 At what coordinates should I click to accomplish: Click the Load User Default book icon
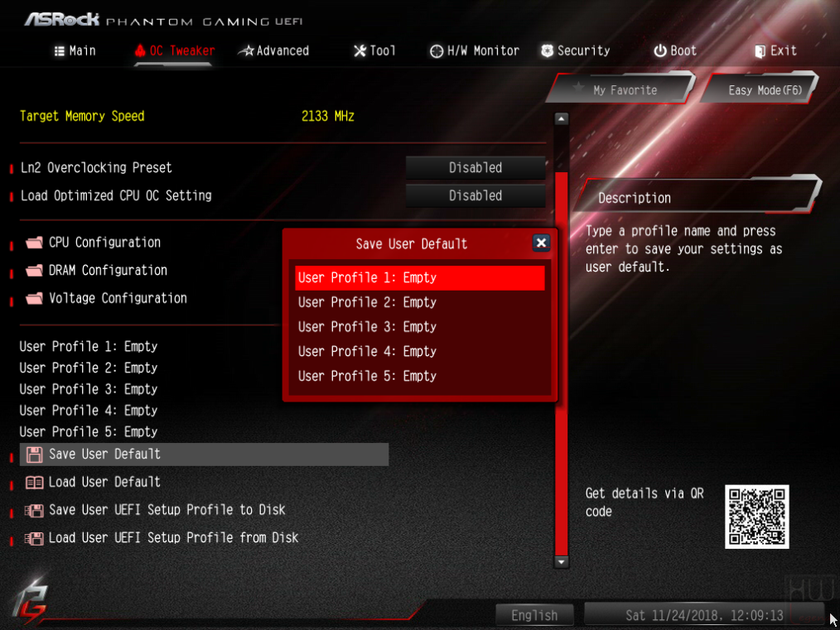click(34, 483)
